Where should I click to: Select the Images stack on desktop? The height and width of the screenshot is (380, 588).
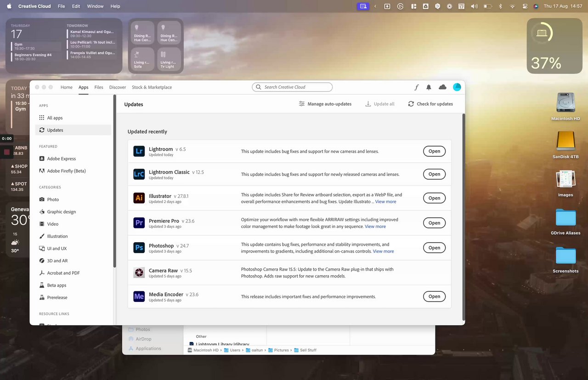point(565,183)
